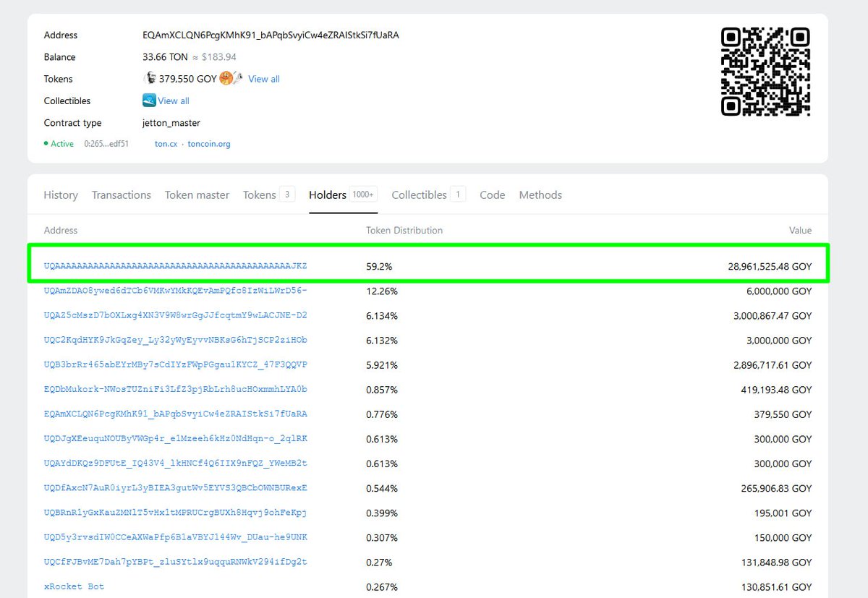Open the toncoin.org link
Screen dimensions: 868x598
click(x=210, y=143)
